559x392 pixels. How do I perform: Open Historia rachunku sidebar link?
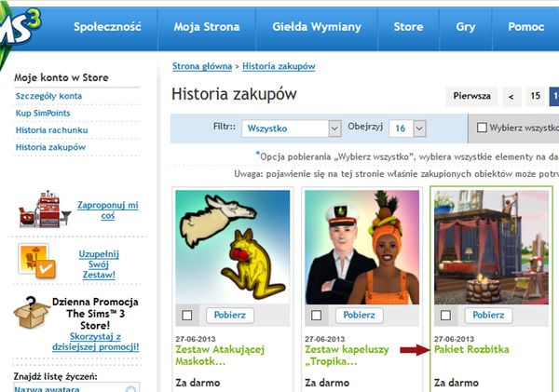(51, 130)
